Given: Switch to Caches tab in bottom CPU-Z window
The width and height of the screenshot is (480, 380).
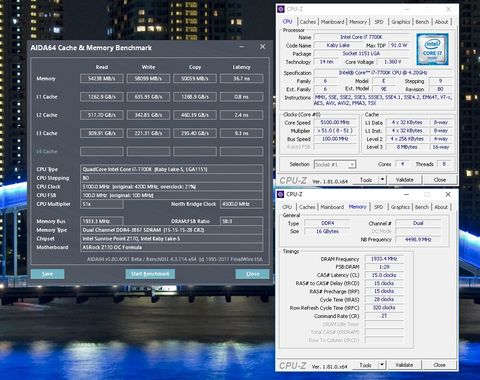Looking at the screenshot, I should [x=307, y=207].
